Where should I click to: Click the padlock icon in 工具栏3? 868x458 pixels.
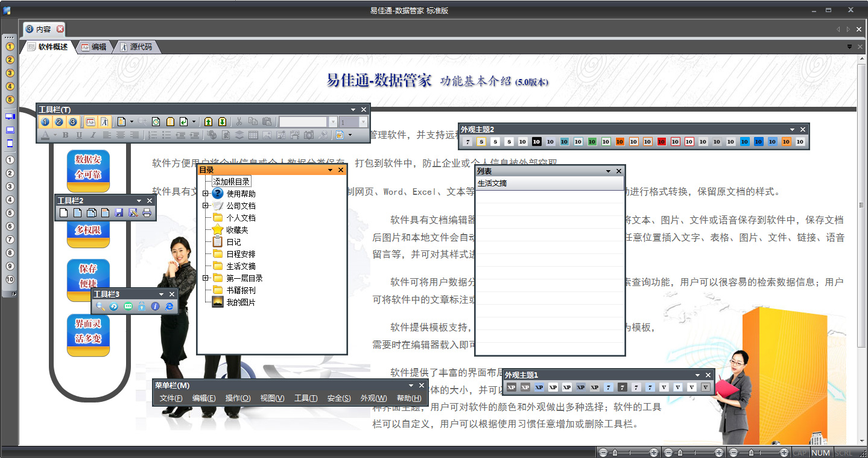click(142, 307)
